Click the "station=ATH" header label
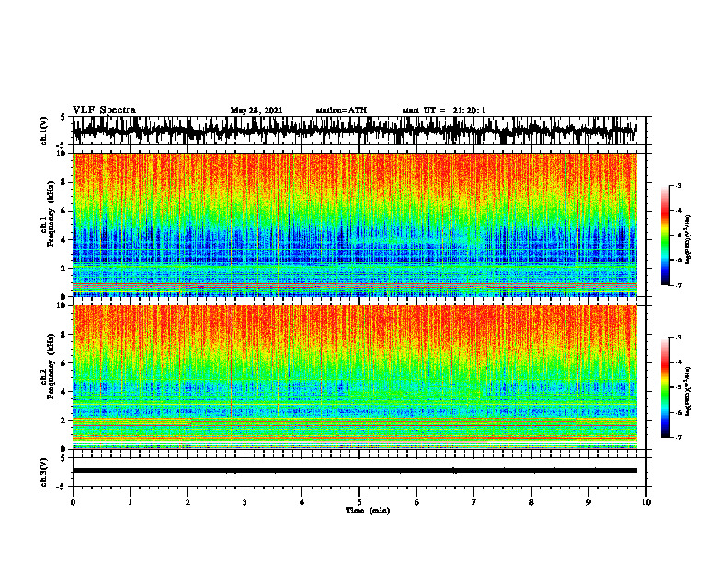This screenshot has height=563, width=728. (x=341, y=110)
